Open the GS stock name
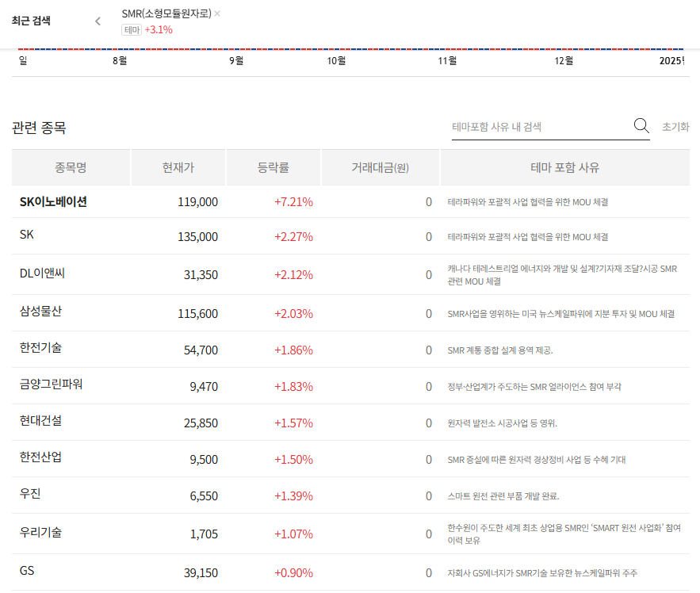Image resolution: width=700 pixels, height=593 pixels. (27, 571)
